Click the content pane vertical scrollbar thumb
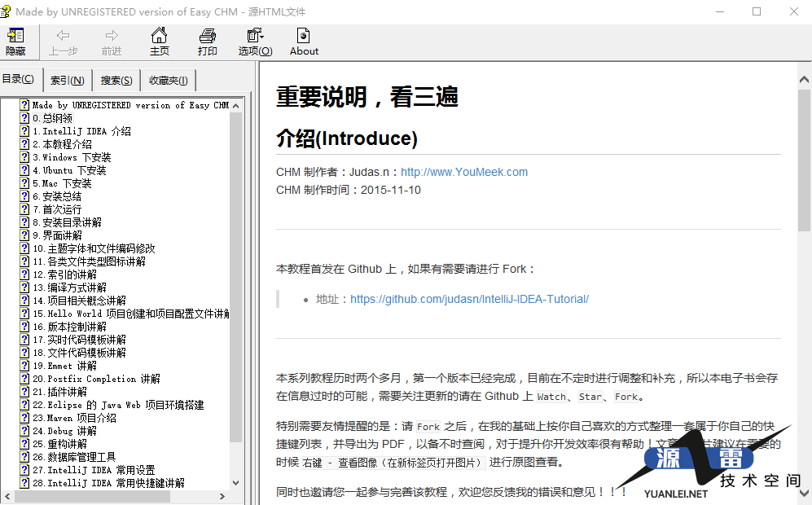The height and width of the screenshot is (505, 812). pyautogui.click(x=804, y=160)
